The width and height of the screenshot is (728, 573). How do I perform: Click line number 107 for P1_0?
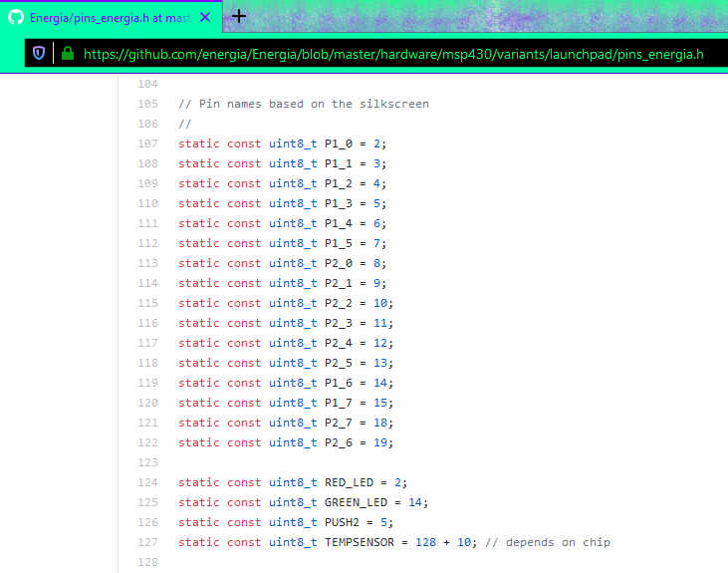(x=147, y=143)
